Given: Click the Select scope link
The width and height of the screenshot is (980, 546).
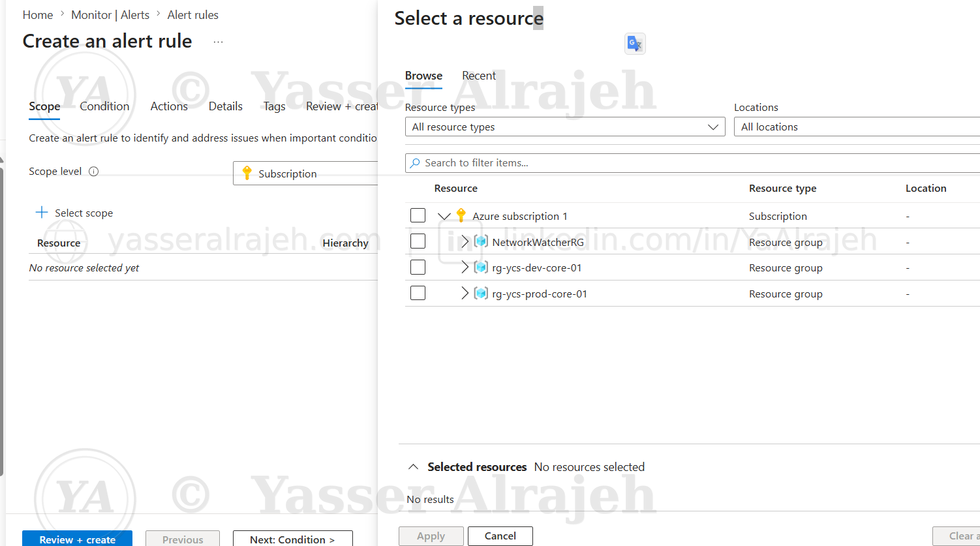Looking at the screenshot, I should (x=84, y=213).
